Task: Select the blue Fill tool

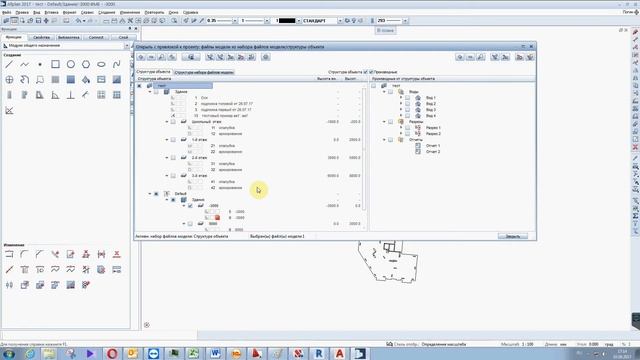Action: (x=71, y=80)
